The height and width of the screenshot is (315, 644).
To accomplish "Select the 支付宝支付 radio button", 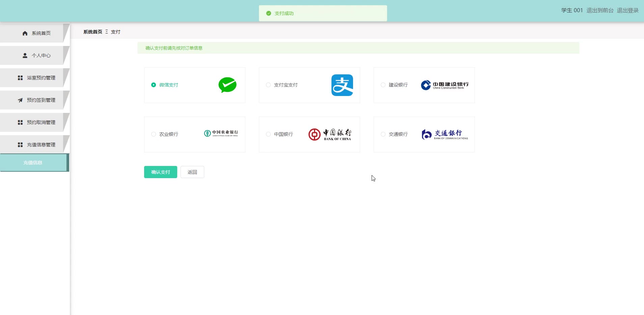I will coord(268,85).
